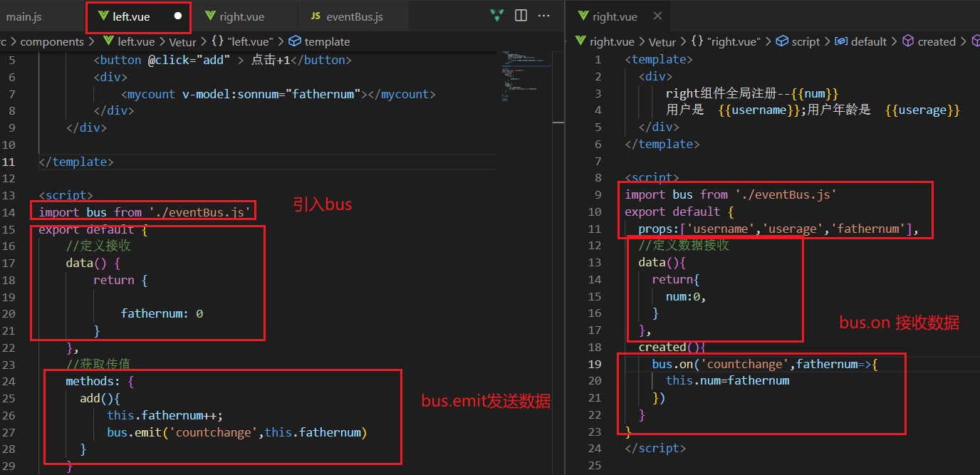This screenshot has height=475, width=980.
Task: Click line number 11 in left editor gutter
Action: [x=9, y=162]
